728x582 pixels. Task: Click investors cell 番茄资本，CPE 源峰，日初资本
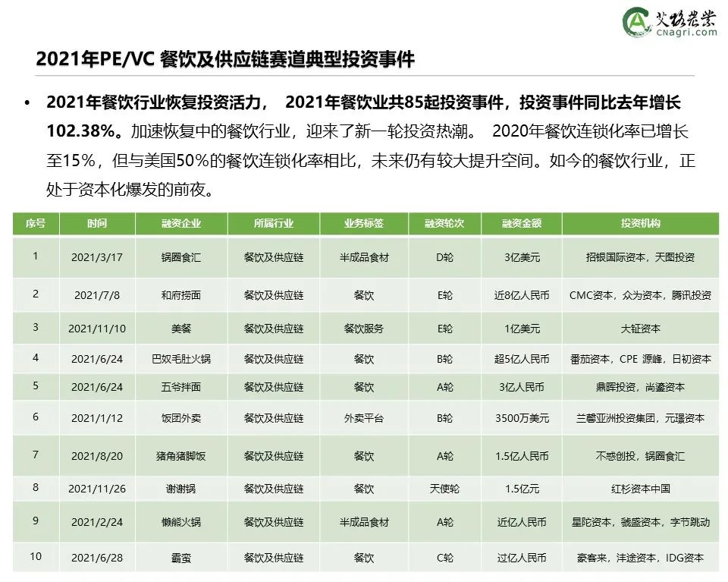click(x=641, y=359)
